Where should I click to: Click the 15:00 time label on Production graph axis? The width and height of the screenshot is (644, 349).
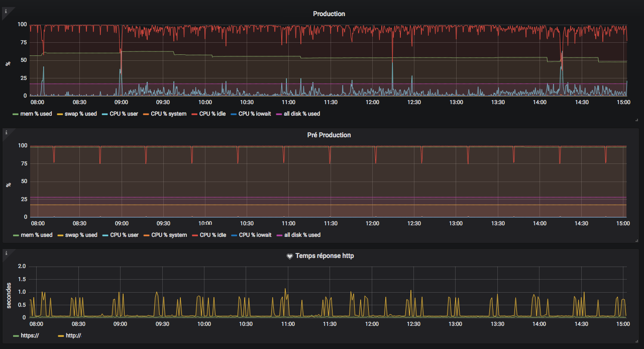coord(623,102)
